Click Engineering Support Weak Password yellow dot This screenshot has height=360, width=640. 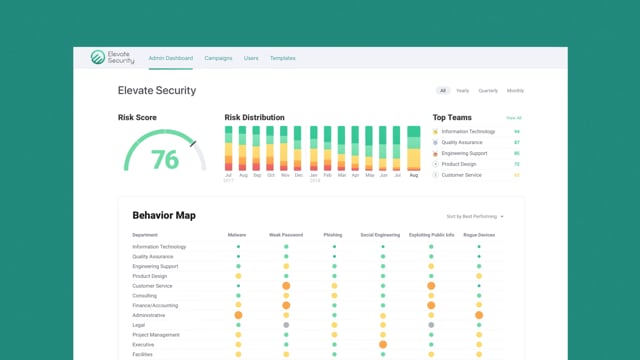pos(286,266)
